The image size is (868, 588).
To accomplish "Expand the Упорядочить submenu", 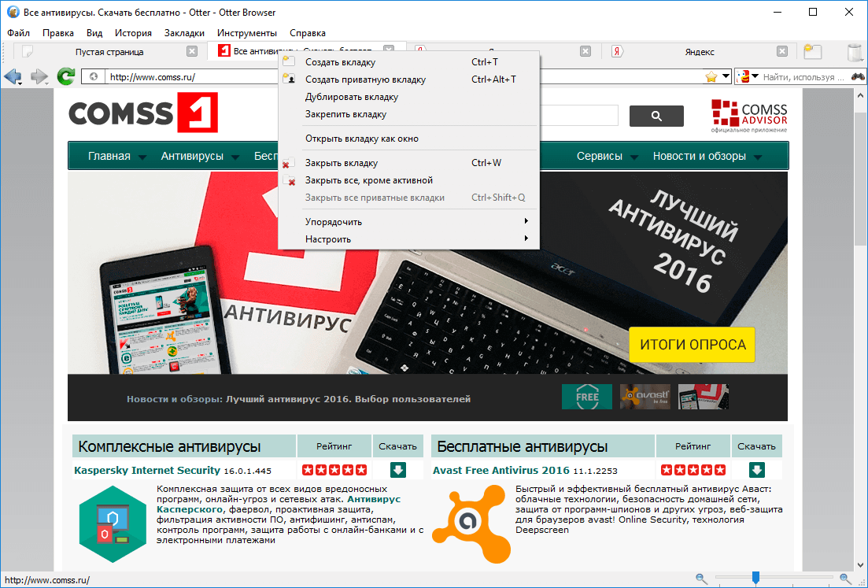I will pyautogui.click(x=408, y=221).
